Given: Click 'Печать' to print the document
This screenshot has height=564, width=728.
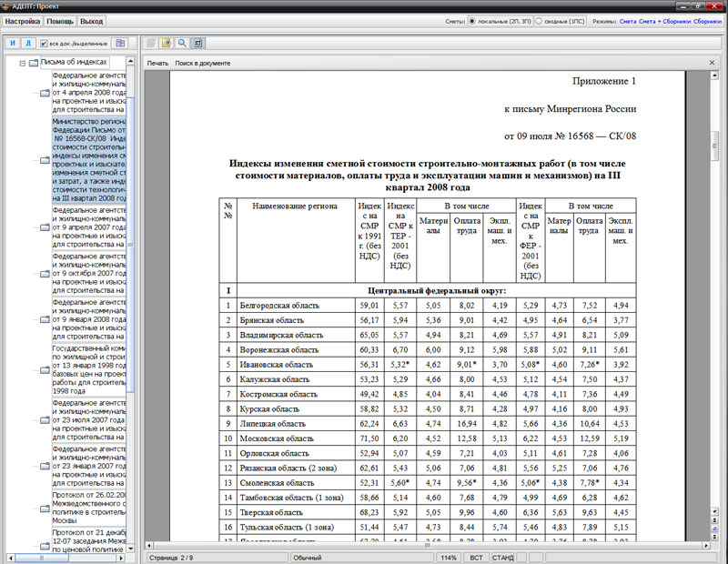Looking at the screenshot, I should [157, 63].
